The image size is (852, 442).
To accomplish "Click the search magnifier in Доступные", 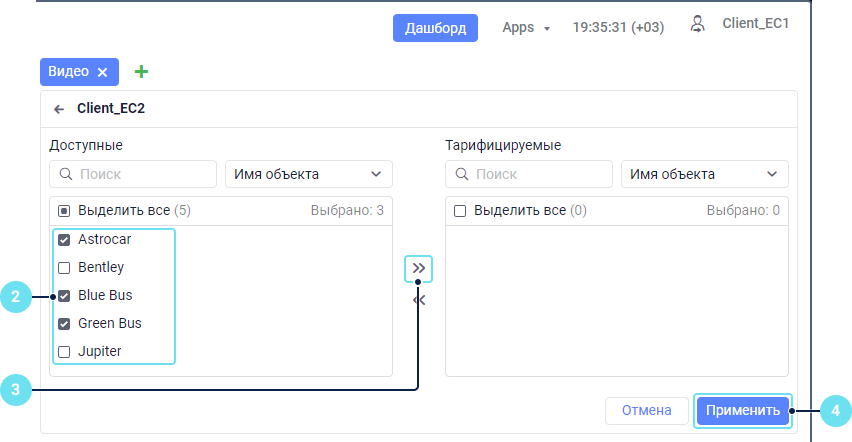I will [66, 174].
